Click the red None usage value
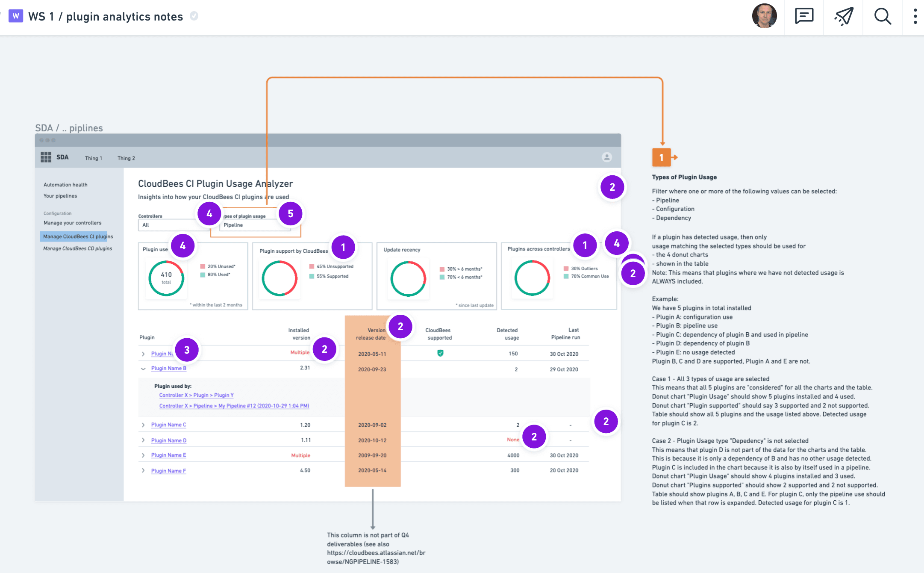Image resolution: width=924 pixels, height=573 pixels. (513, 440)
